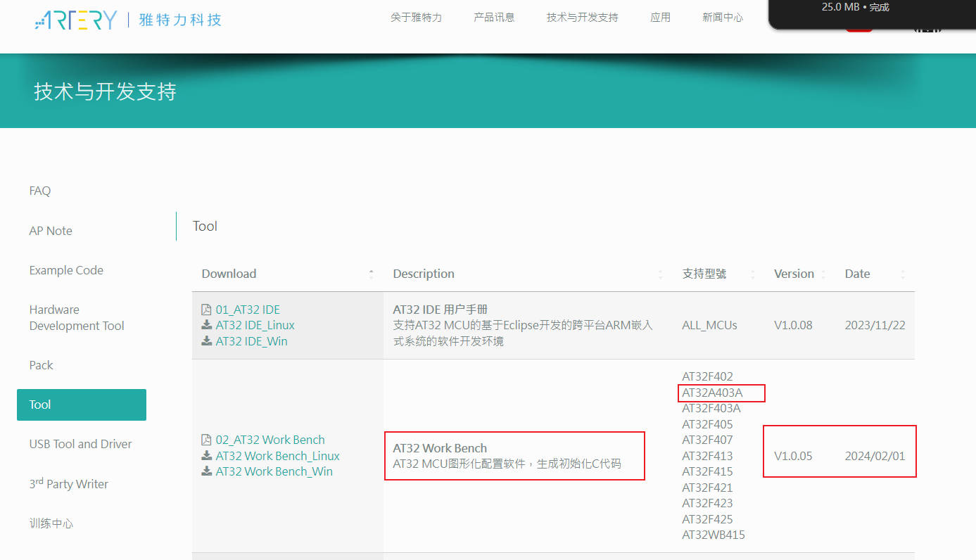Sort table by Date column arrows
The width and height of the screenshot is (976, 560).
903,274
